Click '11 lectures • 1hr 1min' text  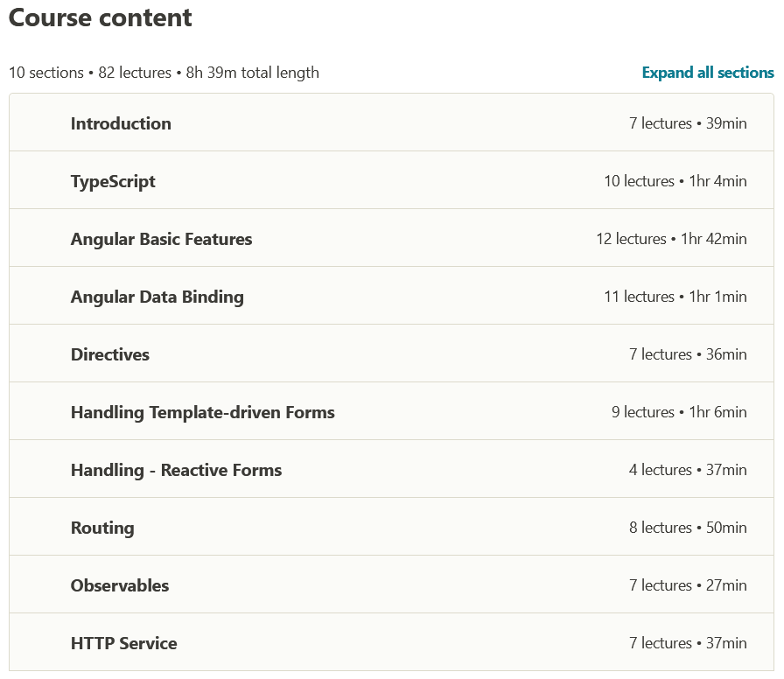[x=675, y=297]
